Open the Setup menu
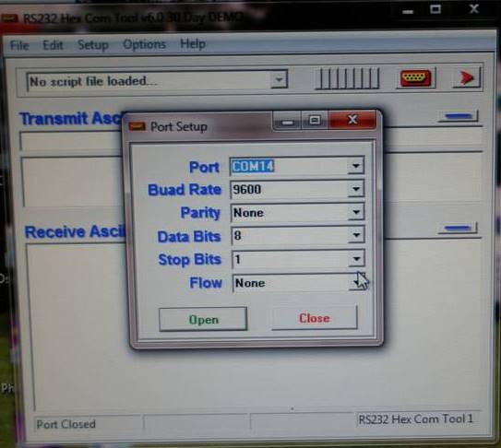The width and height of the screenshot is (501, 448). 93,44
